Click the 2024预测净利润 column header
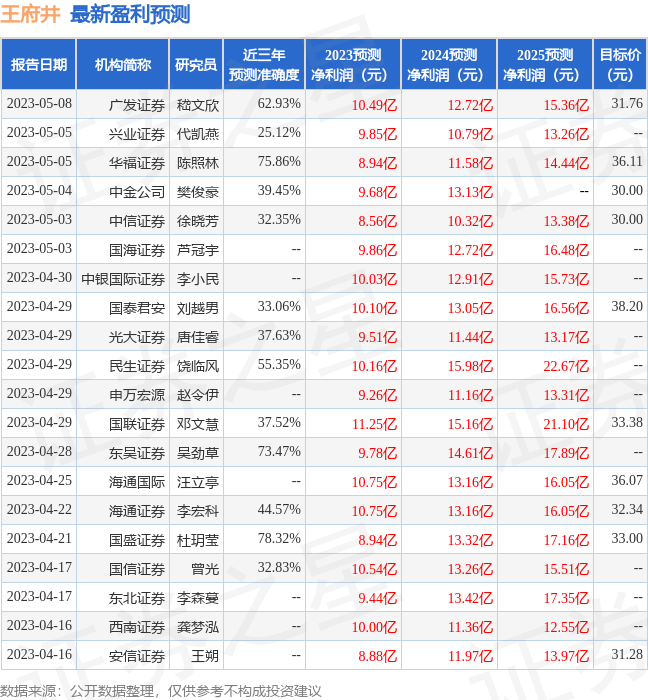Viewport: 648px width, 700px height. (x=448, y=65)
